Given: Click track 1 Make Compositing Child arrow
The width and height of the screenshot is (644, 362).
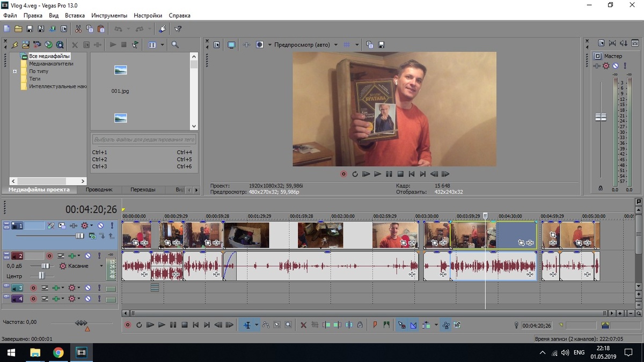Looking at the screenshot, I should (x=102, y=236).
